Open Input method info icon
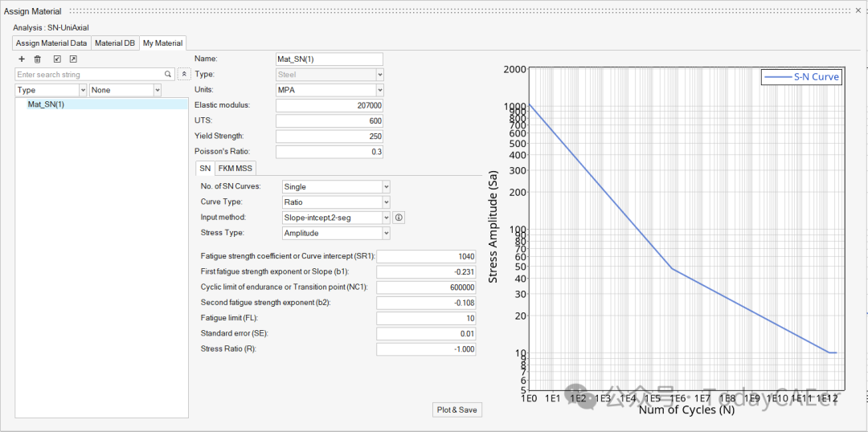The width and height of the screenshot is (868, 432). click(x=399, y=218)
